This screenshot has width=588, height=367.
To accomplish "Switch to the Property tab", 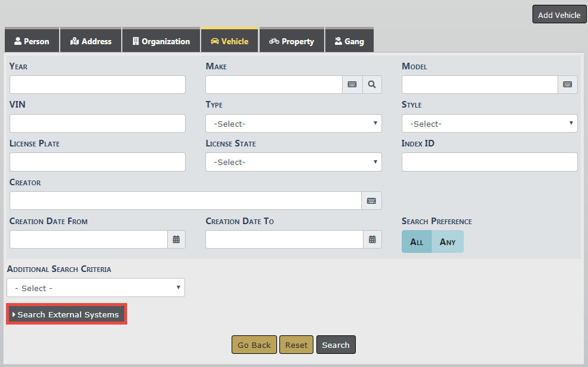I will point(291,41).
